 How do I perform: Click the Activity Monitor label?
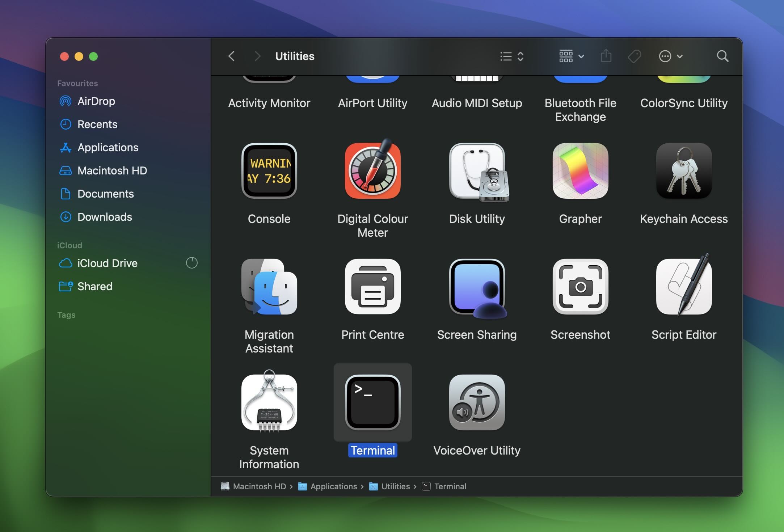[269, 103]
